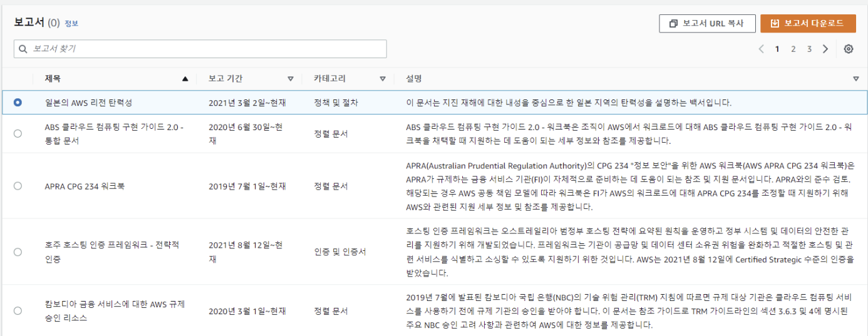
Task: Click the 제목 column header
Action: [53, 79]
